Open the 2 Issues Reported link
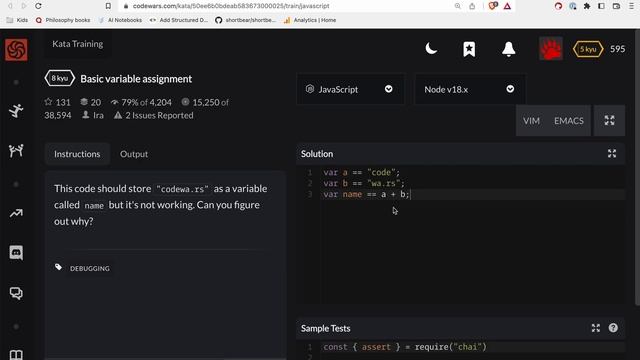This screenshot has height=360, width=640. click(x=154, y=116)
